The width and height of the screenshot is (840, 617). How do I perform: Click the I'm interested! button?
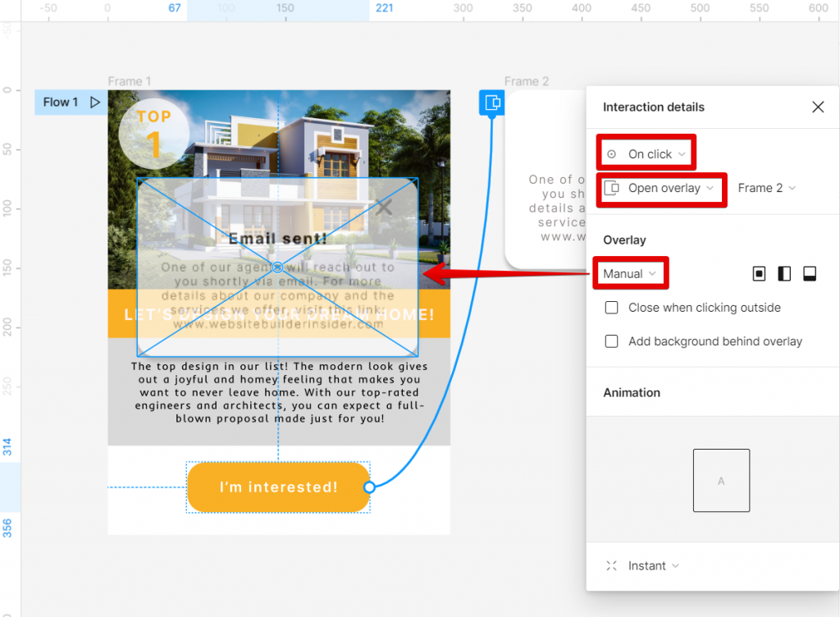[278, 487]
